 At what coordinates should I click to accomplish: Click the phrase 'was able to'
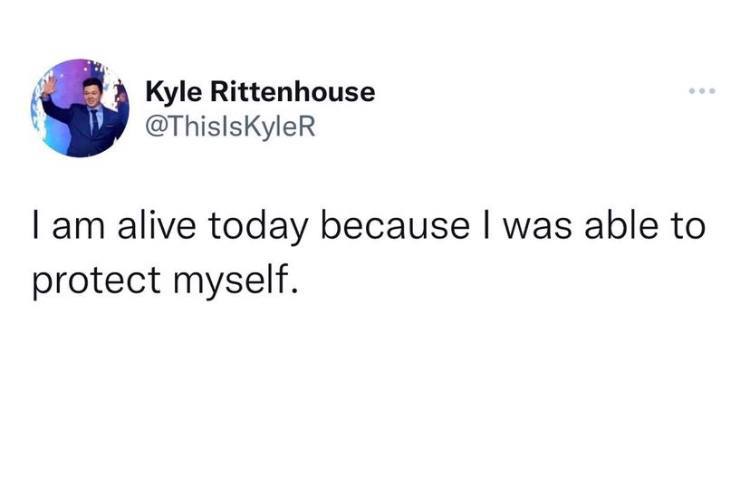pyautogui.click(x=605, y=226)
